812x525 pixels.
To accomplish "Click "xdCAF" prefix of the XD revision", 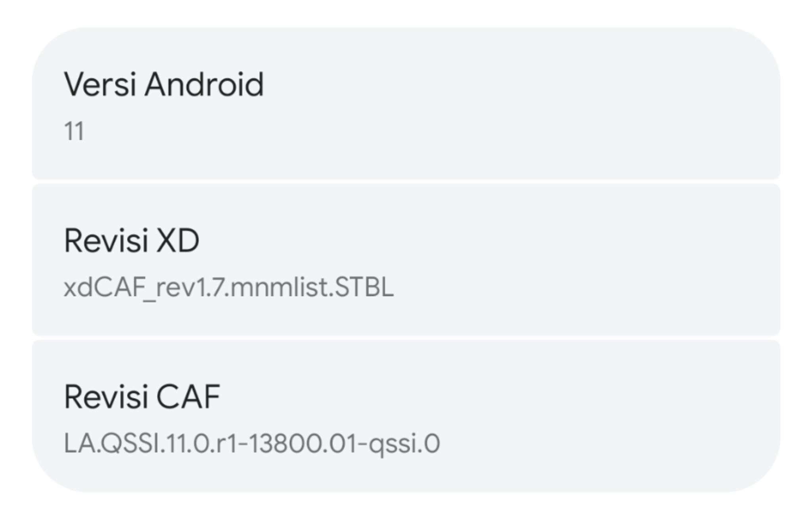I will (x=104, y=287).
